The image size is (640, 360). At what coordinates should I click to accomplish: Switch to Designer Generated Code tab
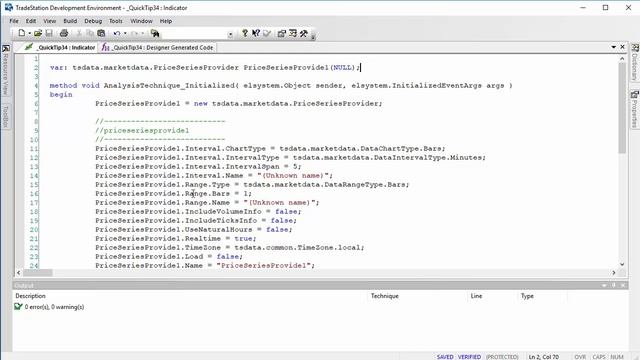158,47
